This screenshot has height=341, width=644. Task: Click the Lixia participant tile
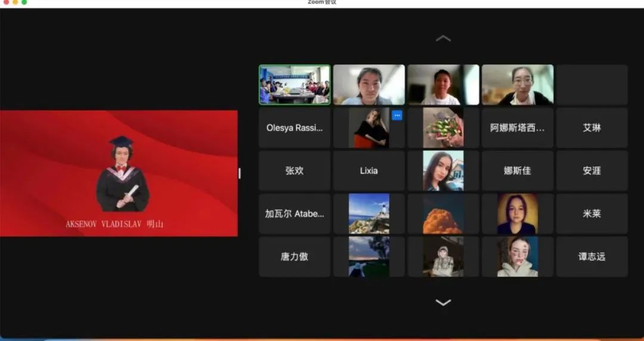(x=369, y=170)
